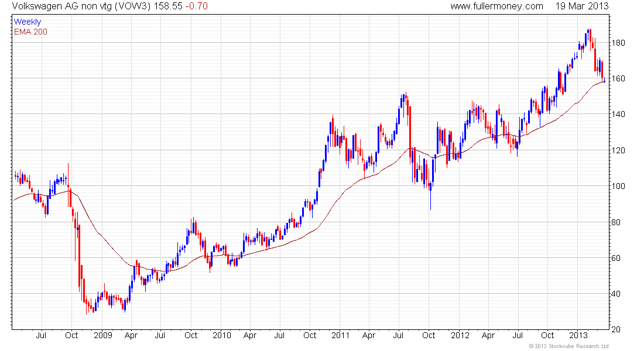Open the www.fullermoney.com link text

tap(496, 6)
